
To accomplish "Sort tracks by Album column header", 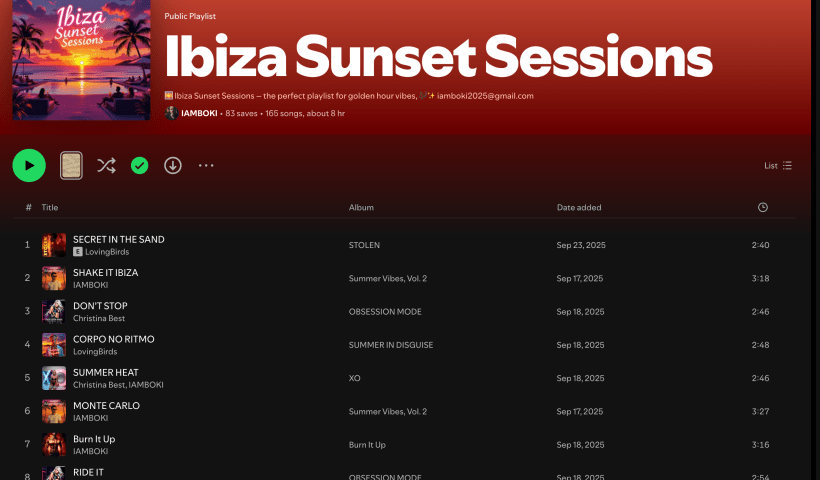I will click(361, 208).
